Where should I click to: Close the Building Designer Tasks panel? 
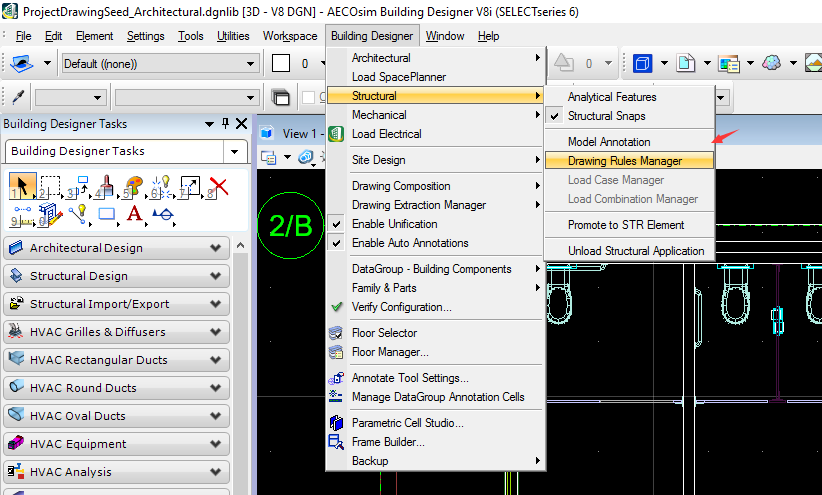[241, 123]
